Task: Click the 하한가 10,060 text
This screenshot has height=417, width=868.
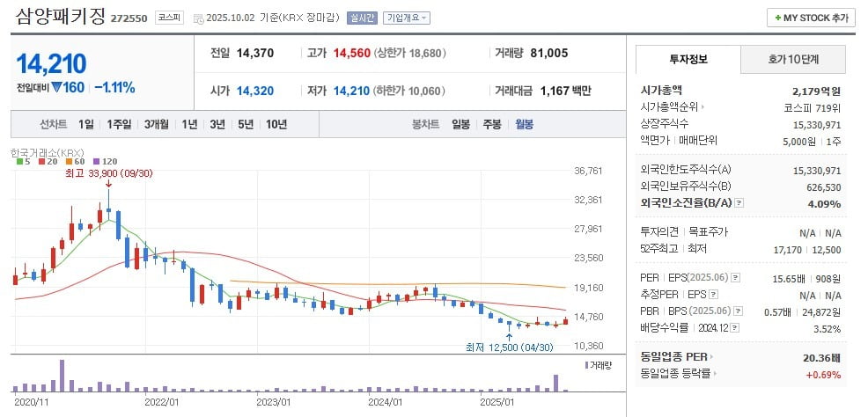Action: coord(409,91)
